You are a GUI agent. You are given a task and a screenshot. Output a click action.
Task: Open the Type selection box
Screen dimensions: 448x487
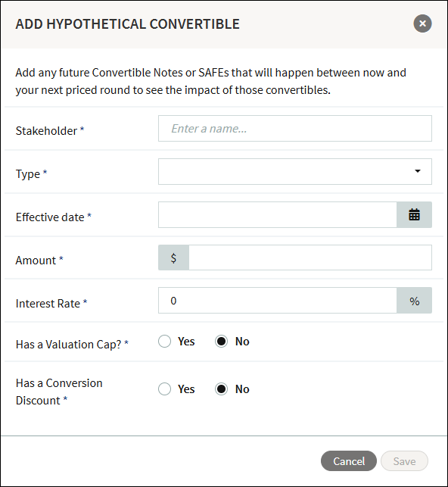click(295, 172)
